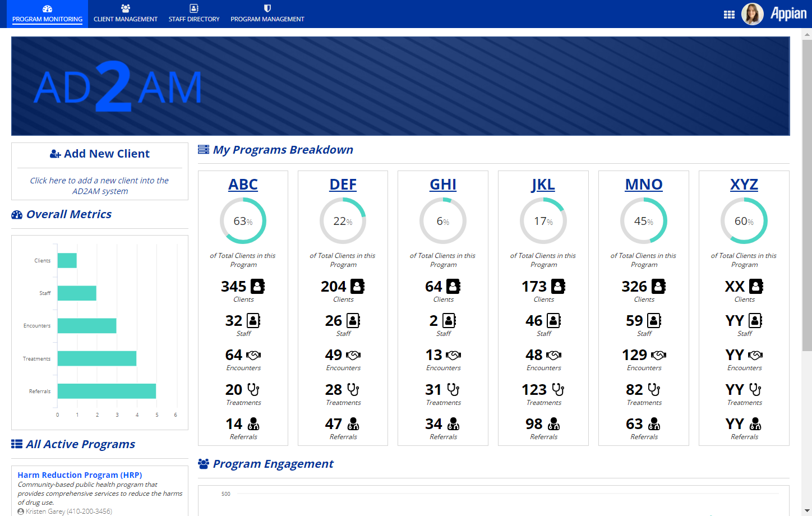Click the dashboard icon beside Overall Metrics

pos(17,215)
